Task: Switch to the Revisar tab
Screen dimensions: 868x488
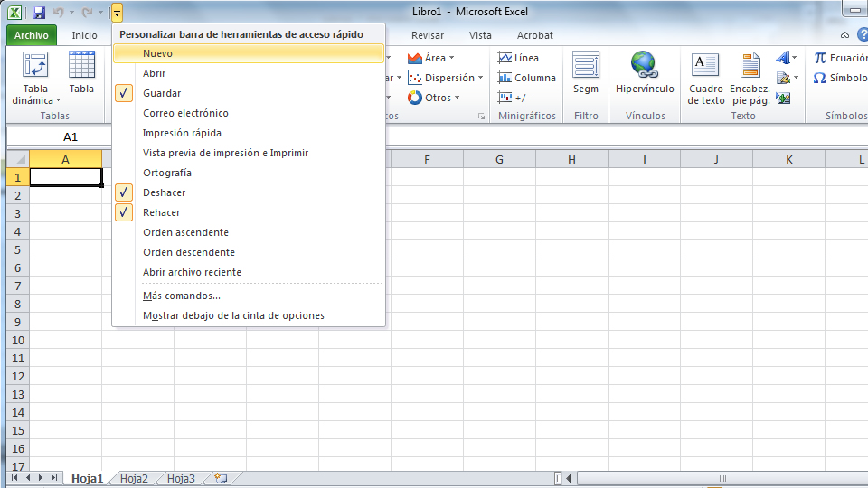Action: (x=428, y=35)
